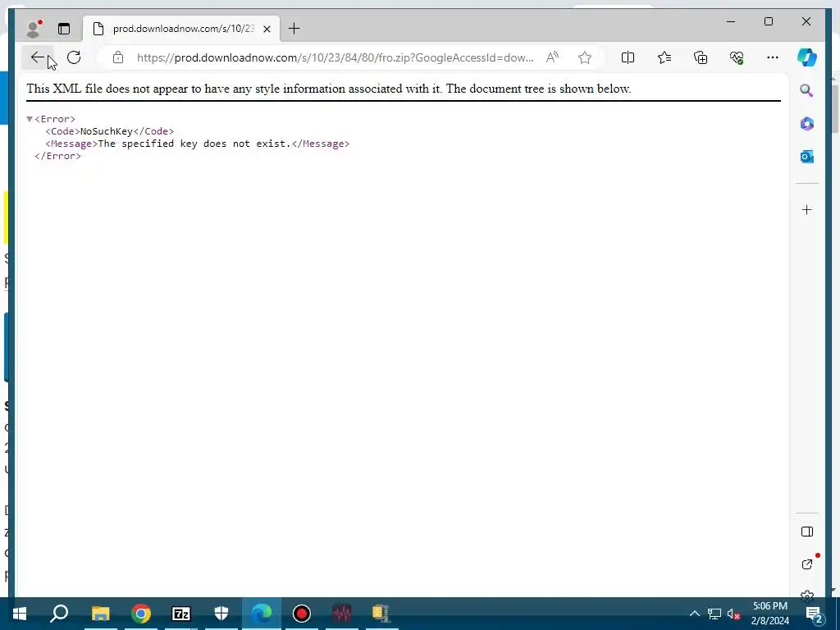The width and height of the screenshot is (840, 630).
Task: Reload the page with the refresh icon
Action: click(74, 57)
